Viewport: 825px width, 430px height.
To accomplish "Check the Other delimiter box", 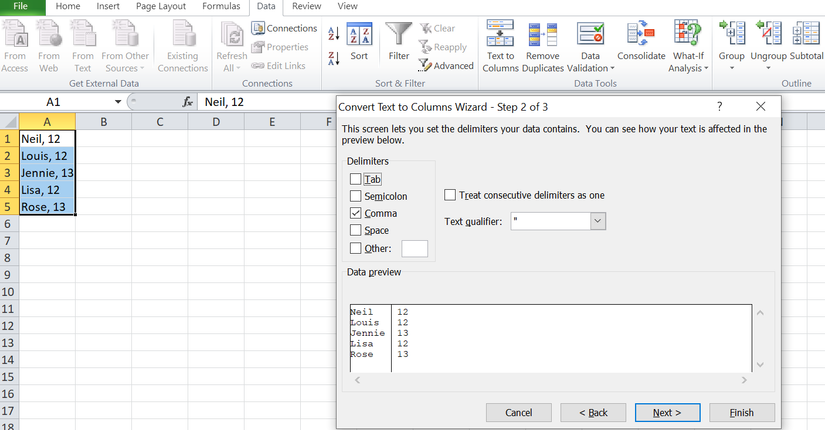I will [356, 248].
